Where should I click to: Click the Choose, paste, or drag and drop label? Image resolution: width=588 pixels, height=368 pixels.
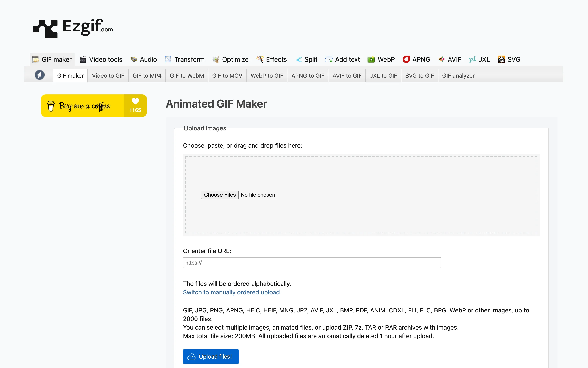(x=243, y=146)
